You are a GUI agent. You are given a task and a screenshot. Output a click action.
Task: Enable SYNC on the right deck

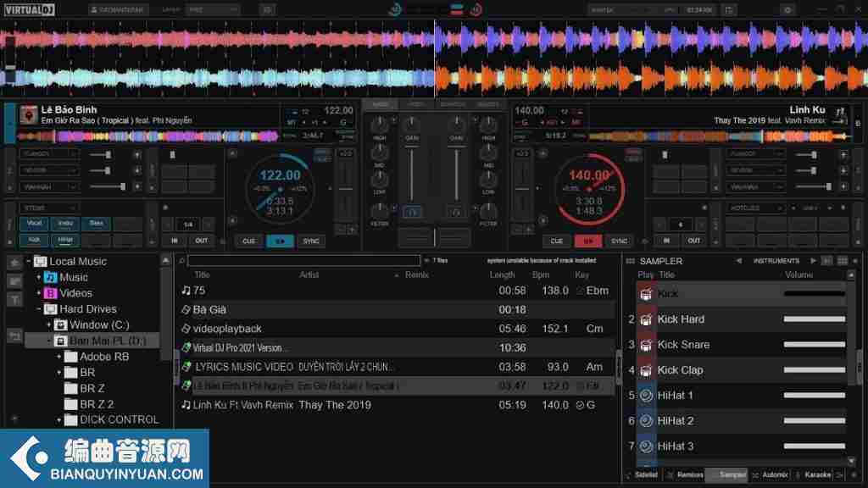coord(619,241)
